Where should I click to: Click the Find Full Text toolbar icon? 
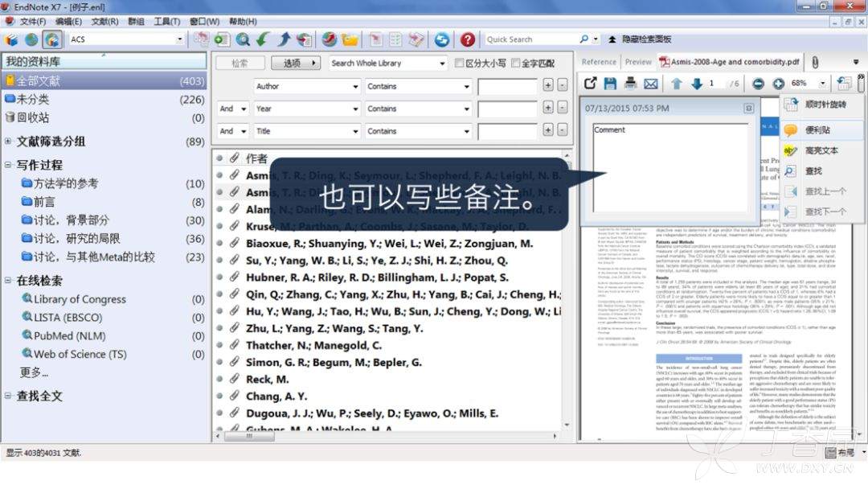pyautogui.click(x=304, y=39)
